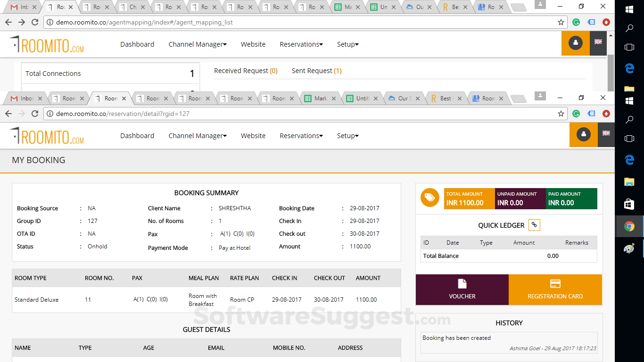The width and height of the screenshot is (644, 362).
Task: Switch to Gmail Inbox tab in reservation window
Action: tap(26, 99)
